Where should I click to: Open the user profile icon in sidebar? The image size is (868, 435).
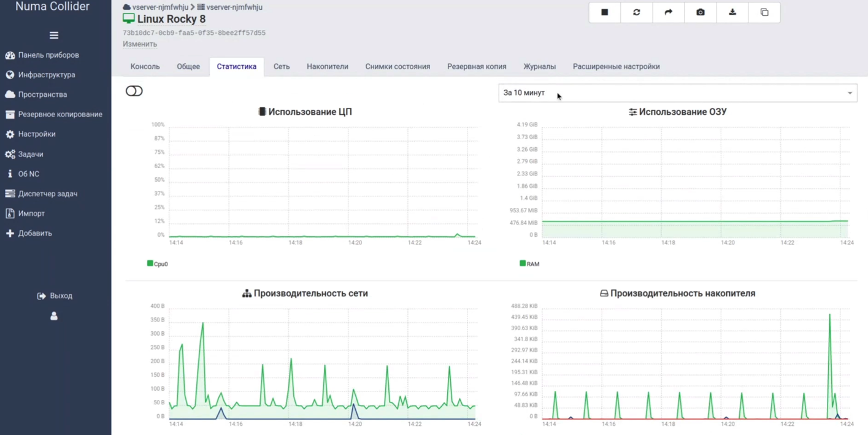(54, 316)
